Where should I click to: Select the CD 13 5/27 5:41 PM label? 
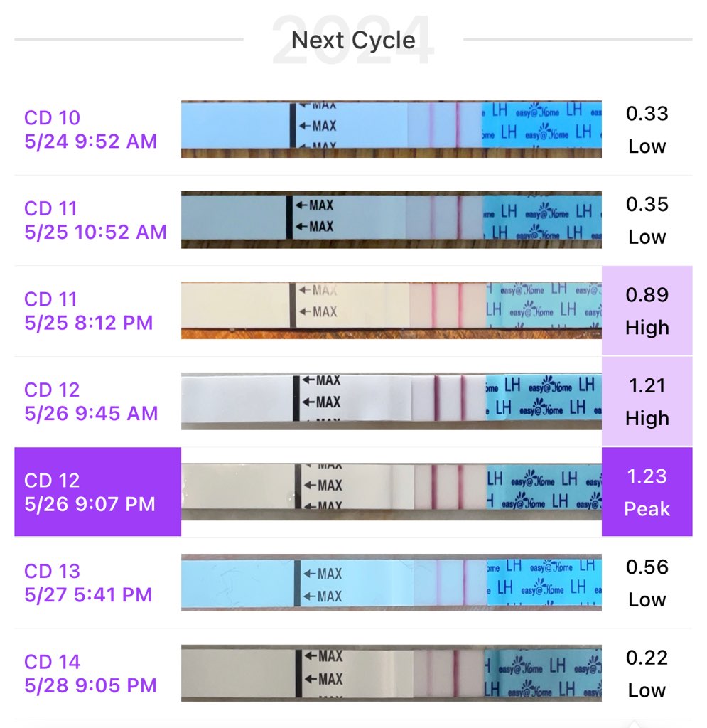click(x=88, y=583)
